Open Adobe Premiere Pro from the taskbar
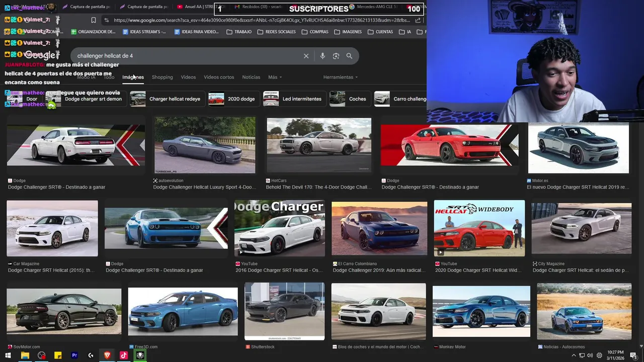Image resolution: width=644 pixels, height=362 pixels. click(x=74, y=355)
